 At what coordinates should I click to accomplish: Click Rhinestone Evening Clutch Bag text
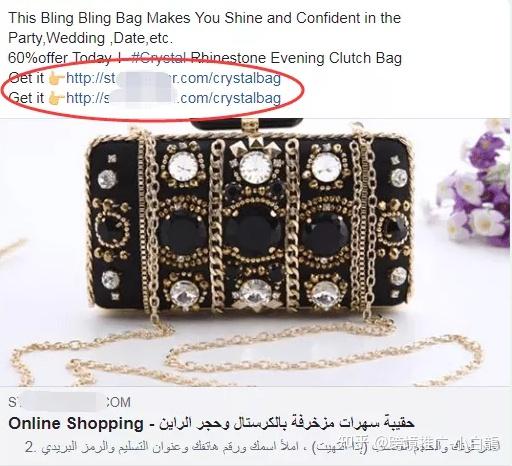coord(296,58)
